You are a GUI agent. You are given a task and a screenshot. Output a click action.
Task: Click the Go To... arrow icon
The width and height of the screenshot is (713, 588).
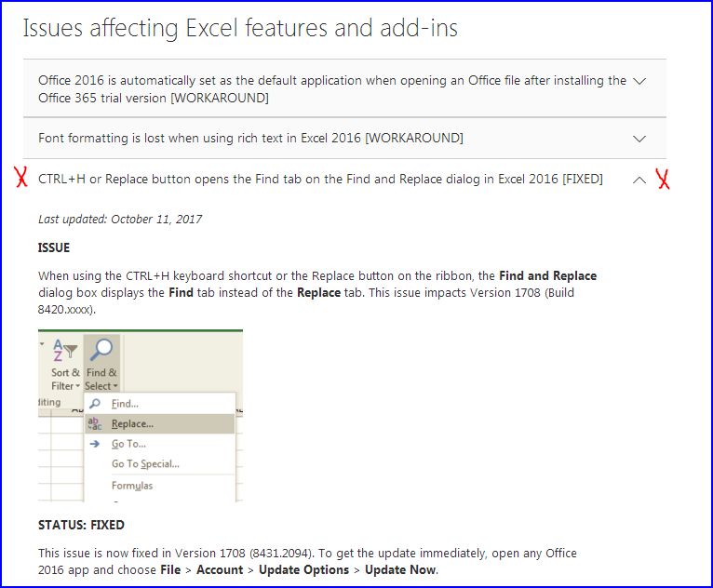click(95, 444)
